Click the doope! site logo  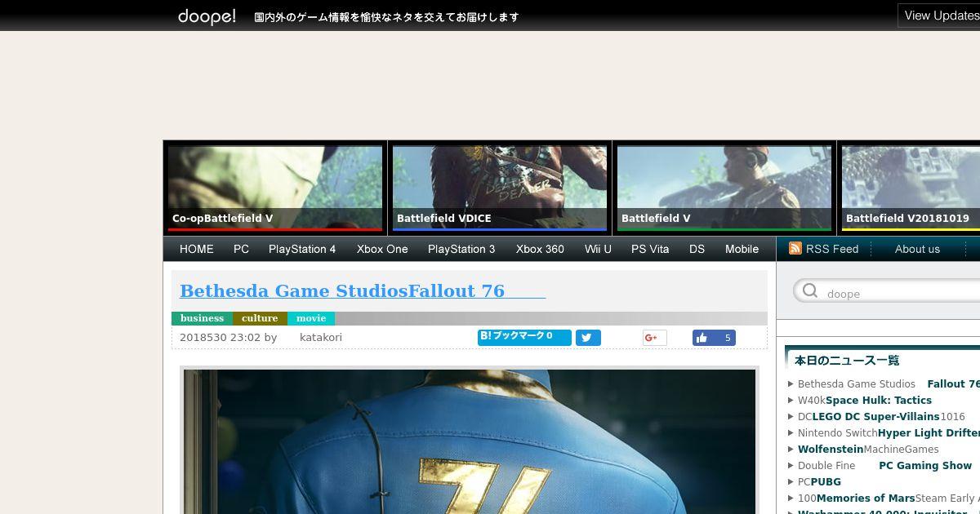pos(207,16)
